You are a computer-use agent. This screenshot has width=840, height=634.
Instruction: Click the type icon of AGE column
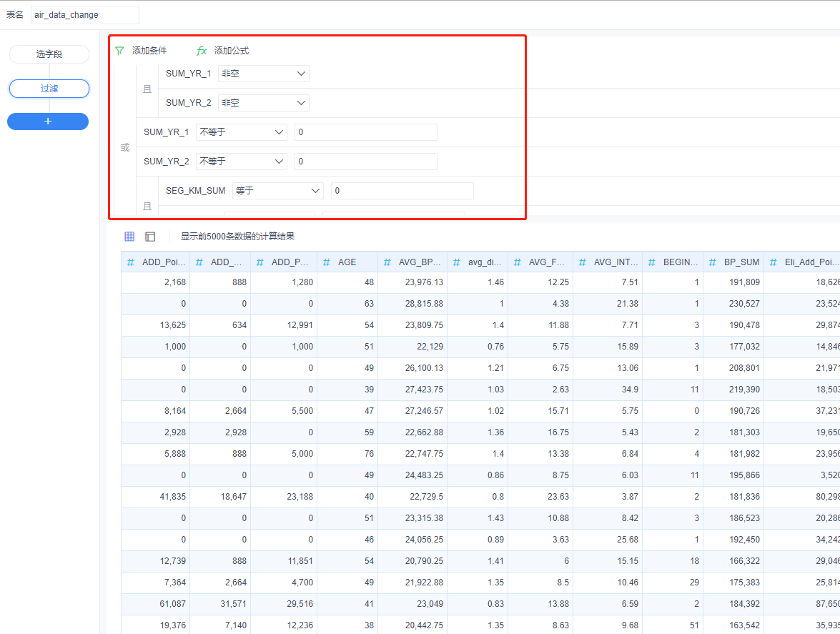coord(327,262)
